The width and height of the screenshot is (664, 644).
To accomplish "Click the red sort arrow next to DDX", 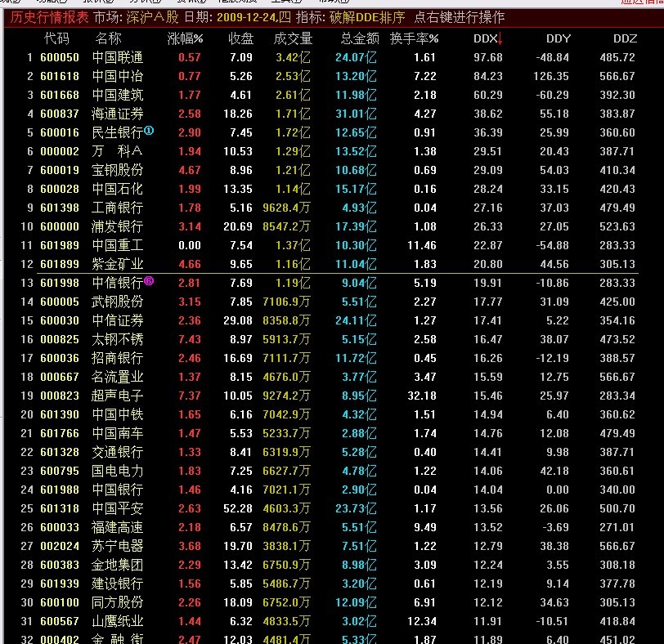I will coord(500,38).
